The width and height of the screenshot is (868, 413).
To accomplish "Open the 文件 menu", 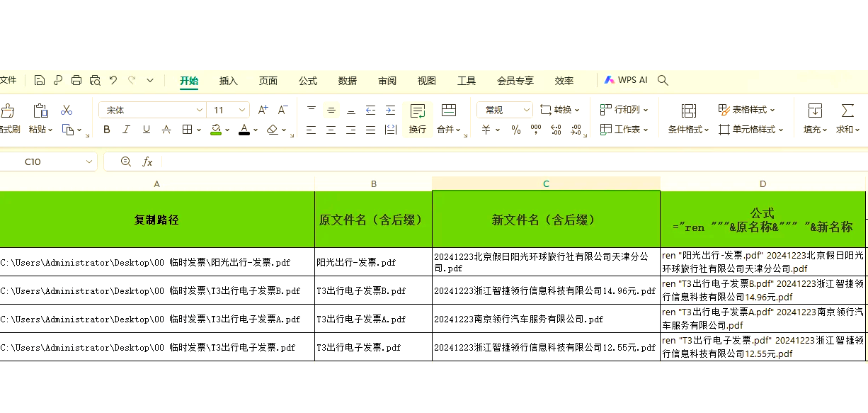I will [8, 81].
